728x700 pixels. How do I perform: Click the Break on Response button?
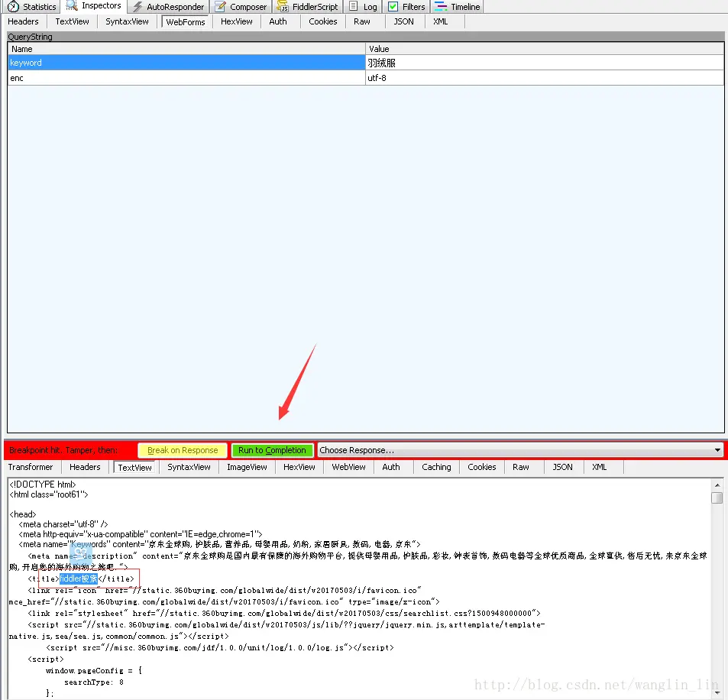pyautogui.click(x=183, y=450)
